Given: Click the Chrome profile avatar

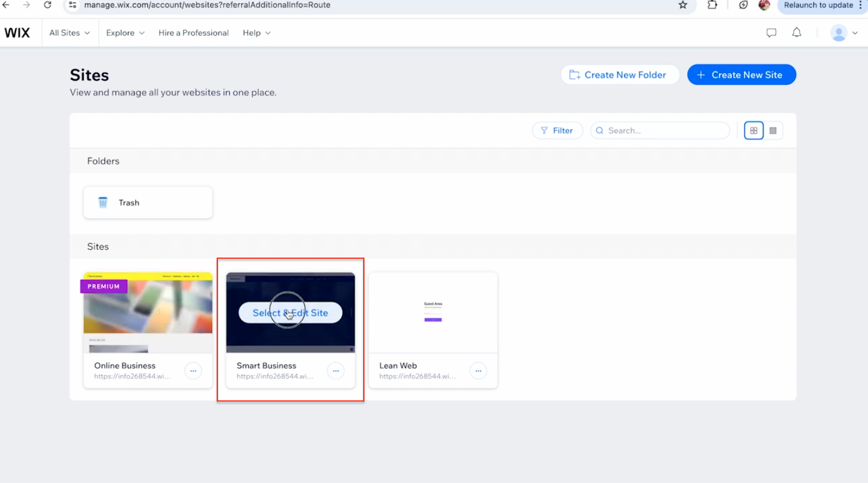Looking at the screenshot, I should point(765,5).
